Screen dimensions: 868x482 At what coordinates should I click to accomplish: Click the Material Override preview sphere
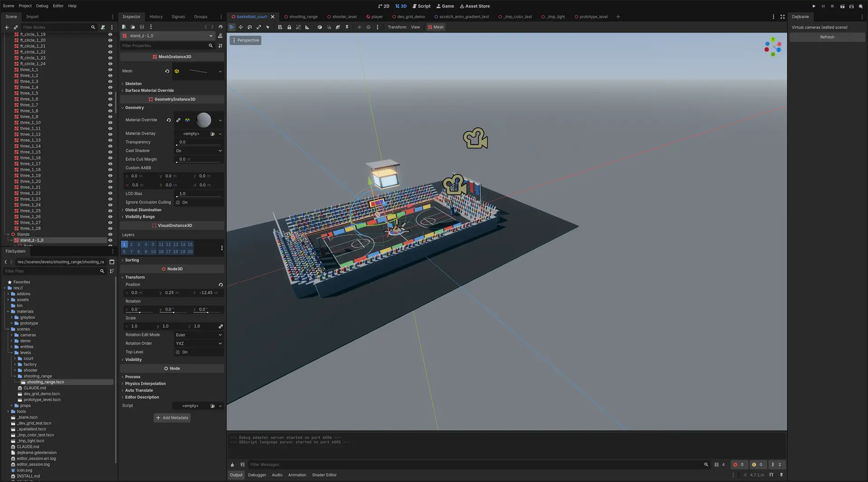tap(204, 120)
